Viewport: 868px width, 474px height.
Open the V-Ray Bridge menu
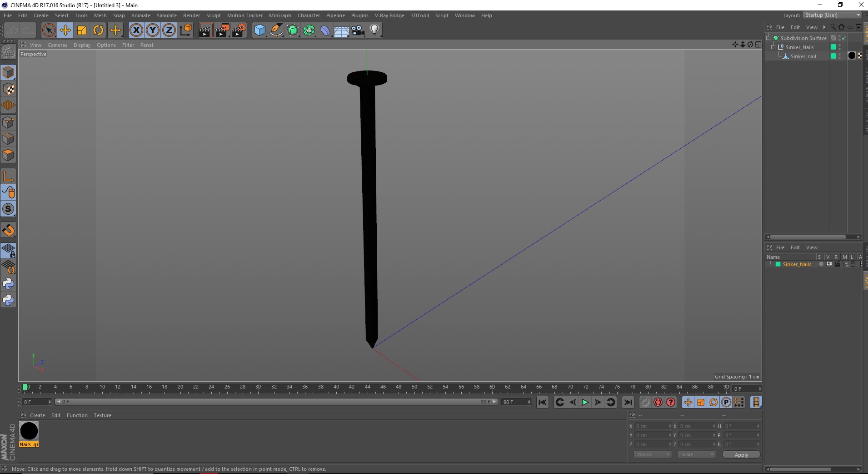389,15
